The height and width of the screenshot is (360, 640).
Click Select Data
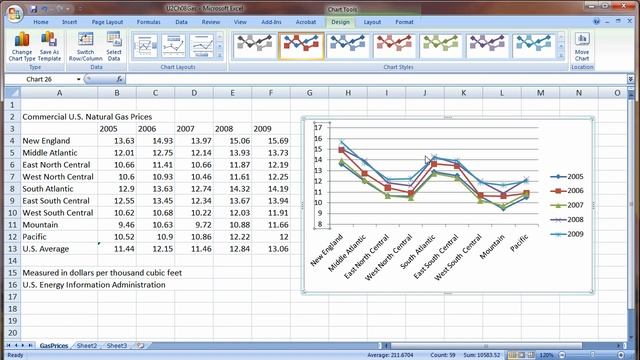[114, 47]
